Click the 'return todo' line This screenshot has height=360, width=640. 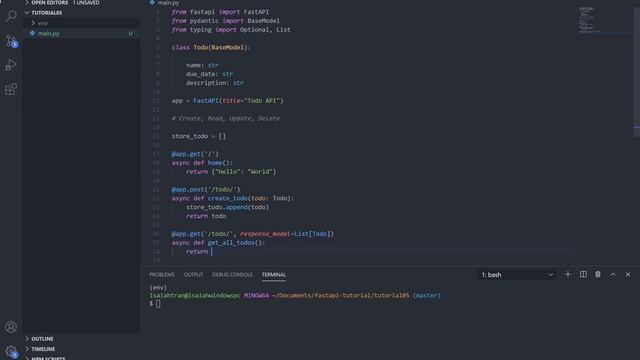point(206,216)
